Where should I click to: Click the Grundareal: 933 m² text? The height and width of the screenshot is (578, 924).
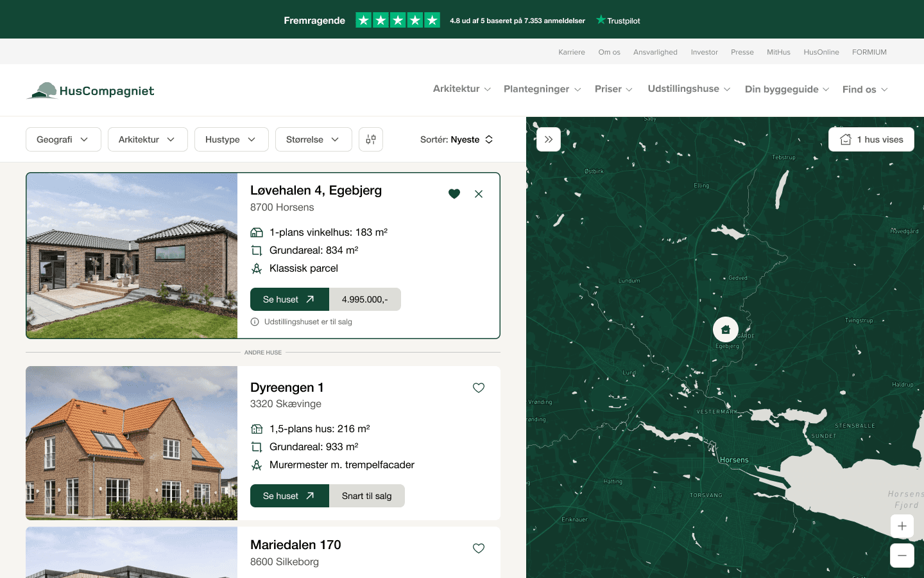tap(314, 447)
